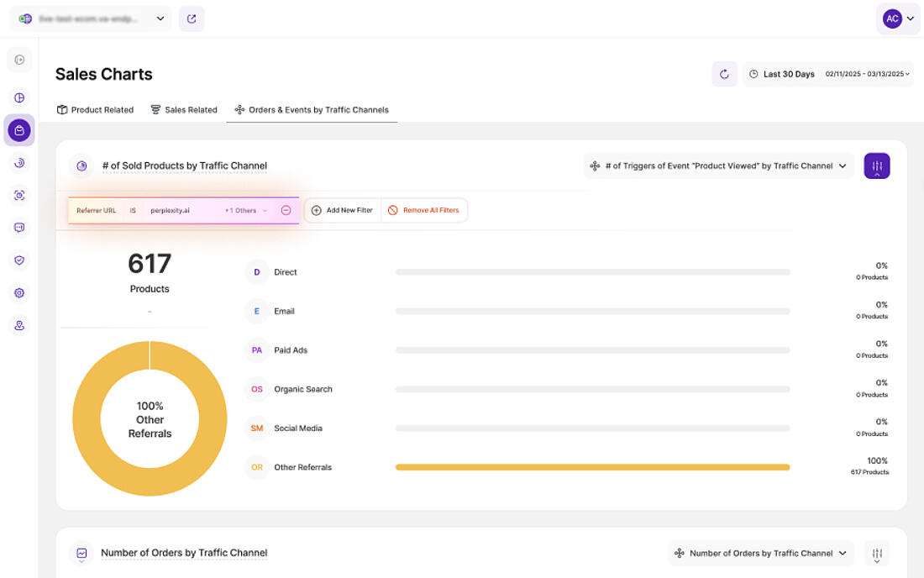Open the Number of Orders by Traffic Channel dropdown

tap(761, 554)
